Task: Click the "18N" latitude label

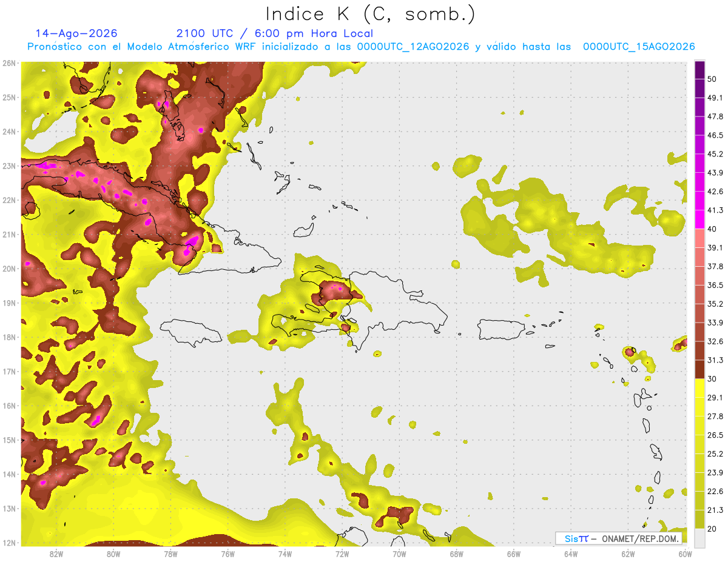Action: pyautogui.click(x=9, y=337)
